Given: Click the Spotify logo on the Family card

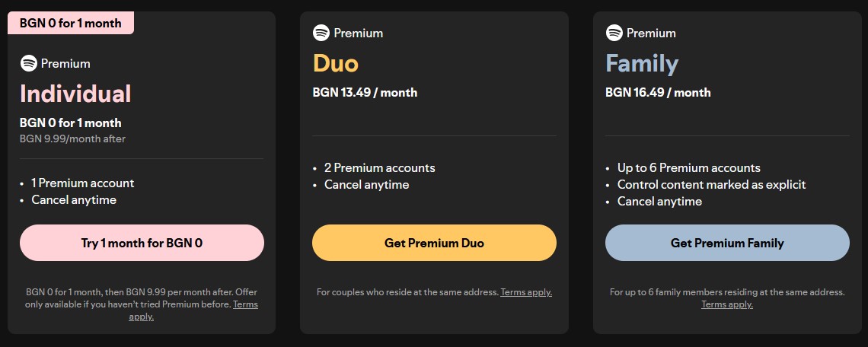Looking at the screenshot, I should click(x=614, y=33).
